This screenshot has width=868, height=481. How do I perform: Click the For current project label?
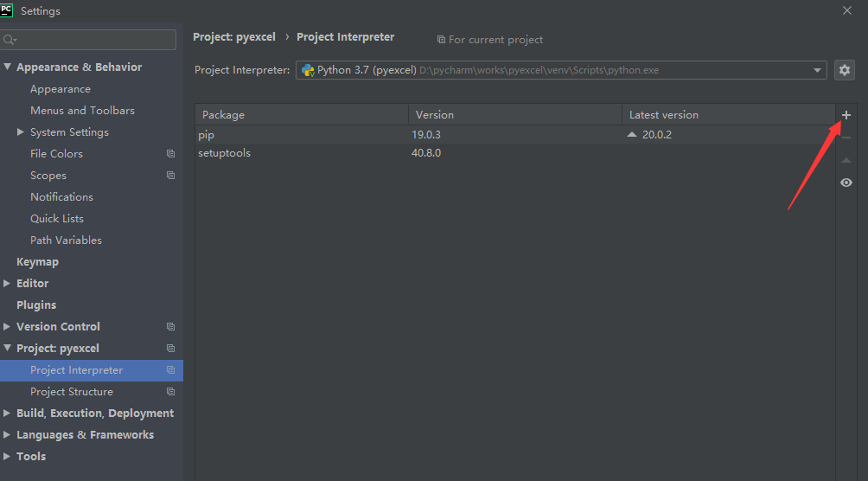[x=495, y=40]
